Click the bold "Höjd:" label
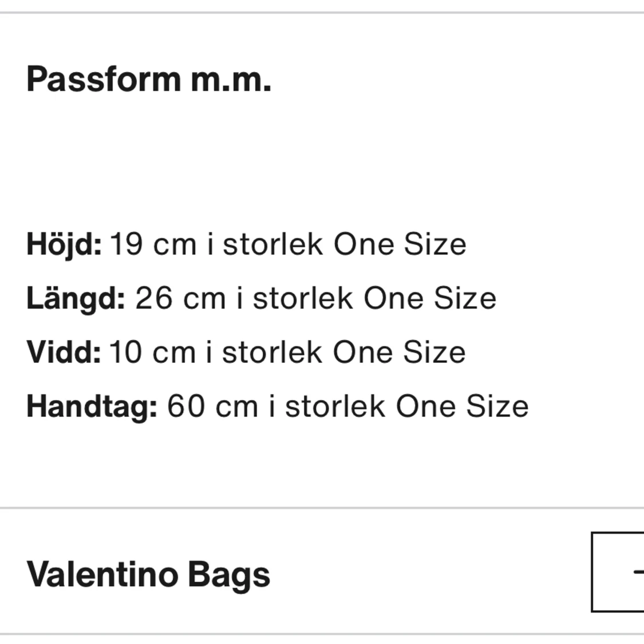 pos(64,244)
